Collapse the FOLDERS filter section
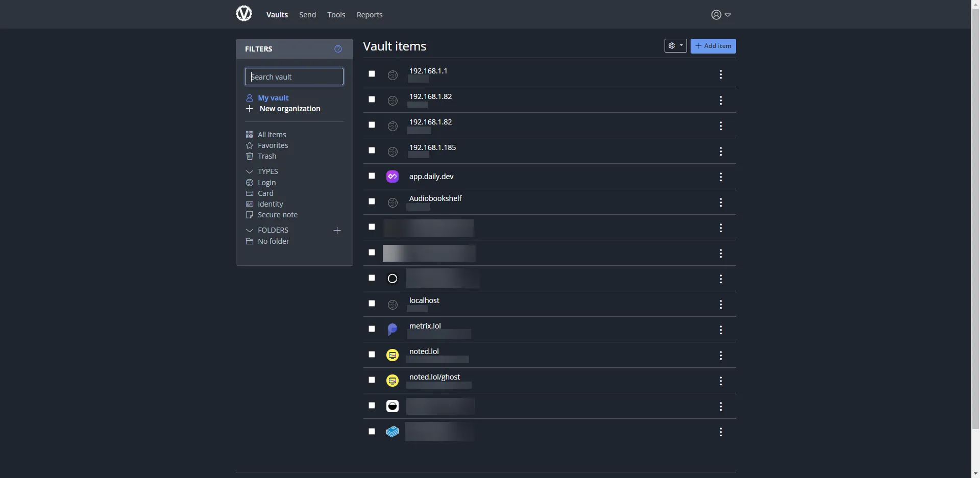This screenshot has height=478, width=980. tap(250, 230)
